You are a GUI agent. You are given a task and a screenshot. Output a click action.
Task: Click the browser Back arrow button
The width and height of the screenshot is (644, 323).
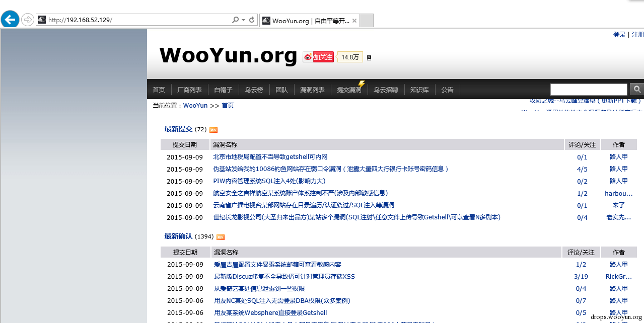(x=10, y=20)
